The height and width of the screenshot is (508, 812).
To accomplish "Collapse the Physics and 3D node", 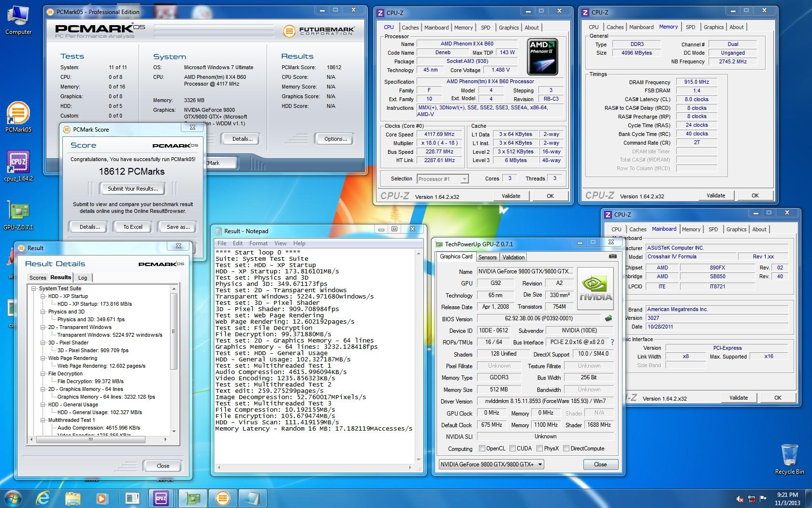I will tap(43, 312).
